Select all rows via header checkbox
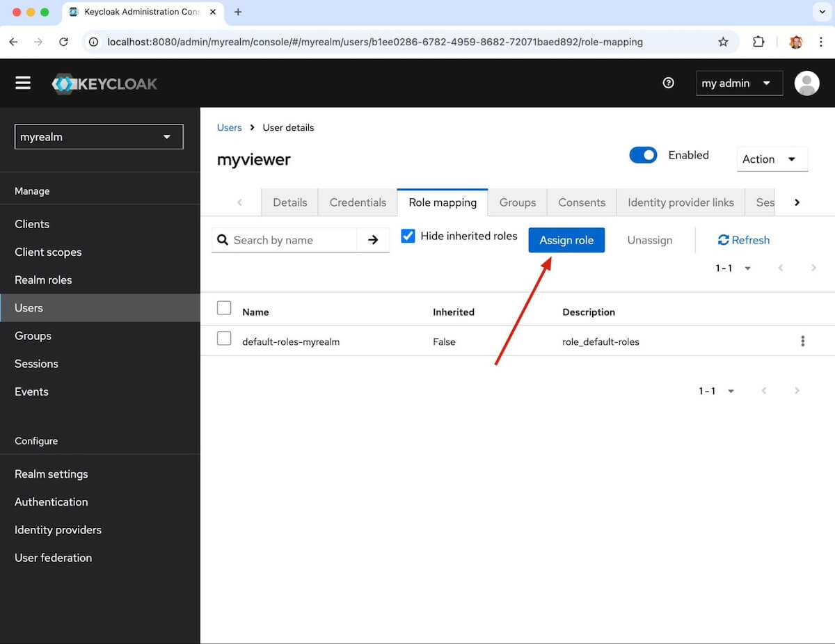Viewport: 835px width, 644px height. tap(224, 308)
